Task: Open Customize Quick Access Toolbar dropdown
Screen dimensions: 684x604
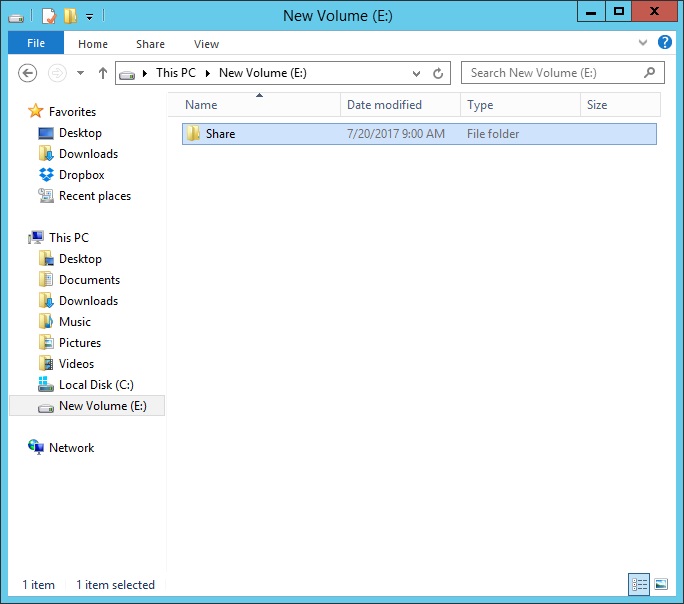Action: coord(89,16)
